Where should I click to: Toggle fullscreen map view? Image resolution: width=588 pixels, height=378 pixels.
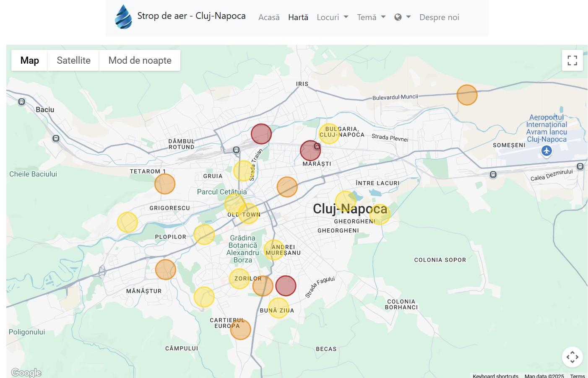coord(572,60)
